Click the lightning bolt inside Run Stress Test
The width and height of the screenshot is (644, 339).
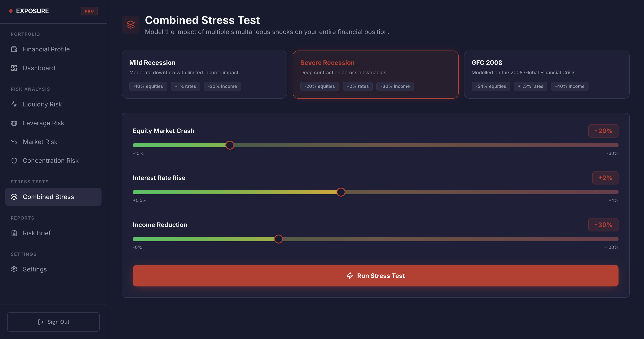(350, 276)
